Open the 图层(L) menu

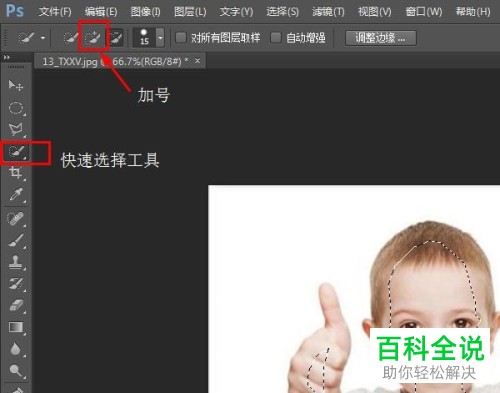click(x=190, y=12)
